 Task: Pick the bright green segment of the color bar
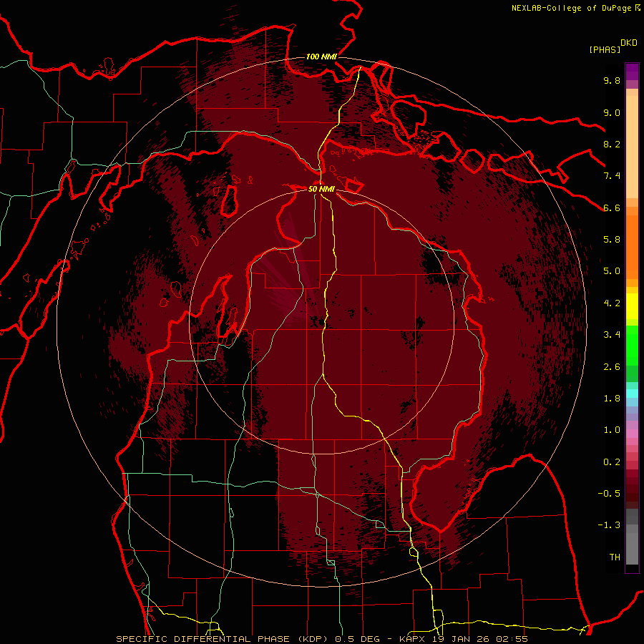[632, 345]
